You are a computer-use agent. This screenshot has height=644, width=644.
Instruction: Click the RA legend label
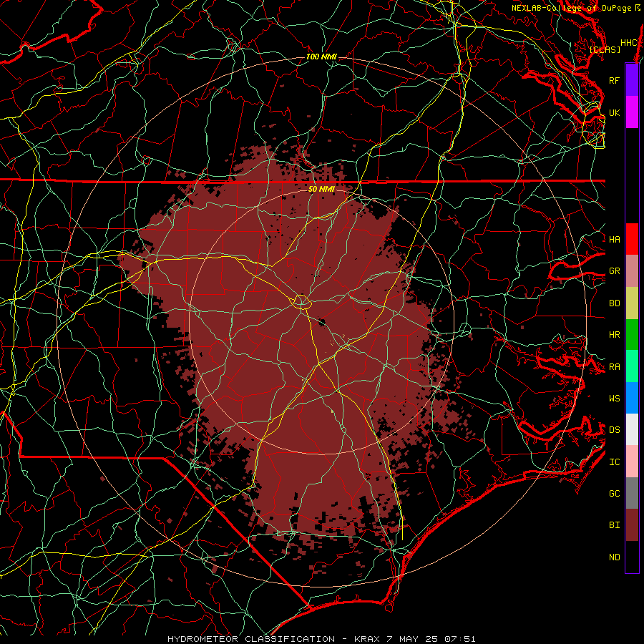(614, 367)
